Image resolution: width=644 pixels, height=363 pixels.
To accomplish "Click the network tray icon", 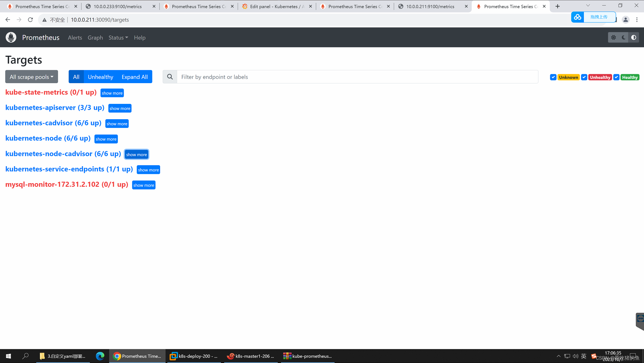I will pos(567,356).
